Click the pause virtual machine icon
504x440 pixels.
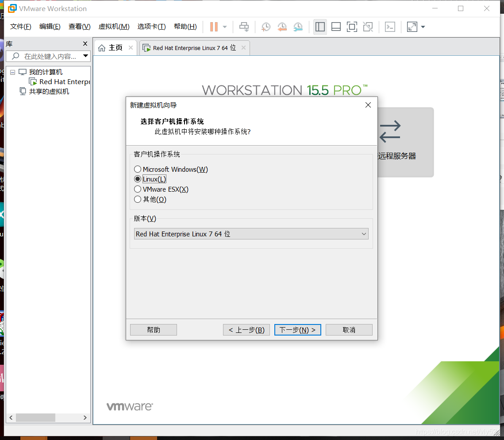pyautogui.click(x=214, y=27)
